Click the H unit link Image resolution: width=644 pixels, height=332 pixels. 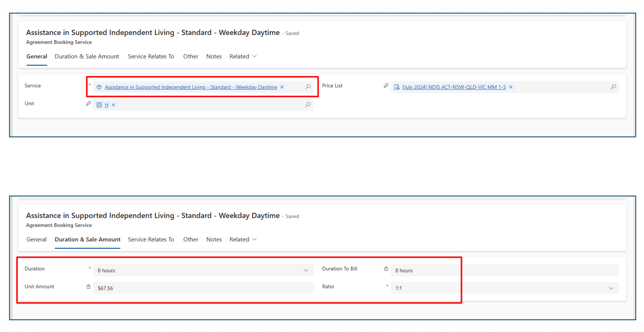pyautogui.click(x=106, y=105)
